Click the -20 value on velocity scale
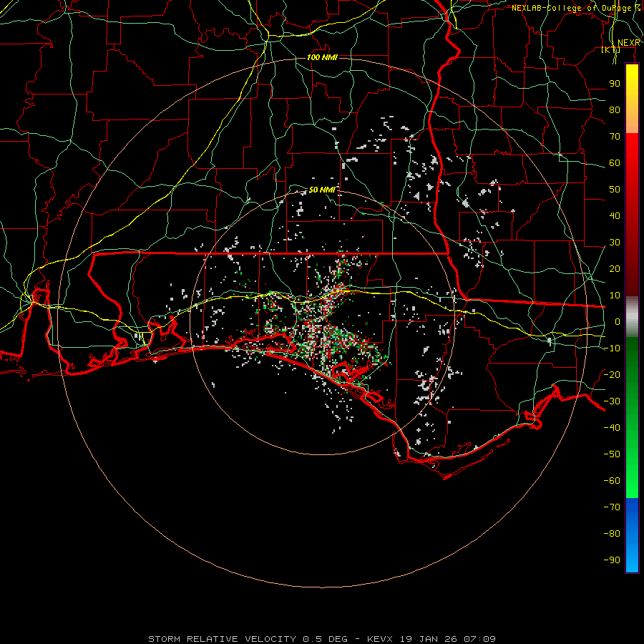This screenshot has width=644, height=644. [x=612, y=375]
